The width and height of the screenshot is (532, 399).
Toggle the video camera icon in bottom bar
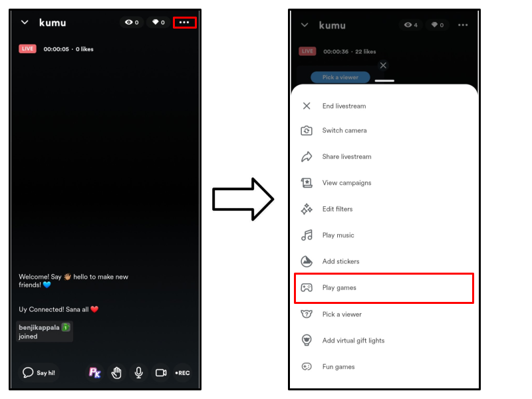[x=161, y=372]
